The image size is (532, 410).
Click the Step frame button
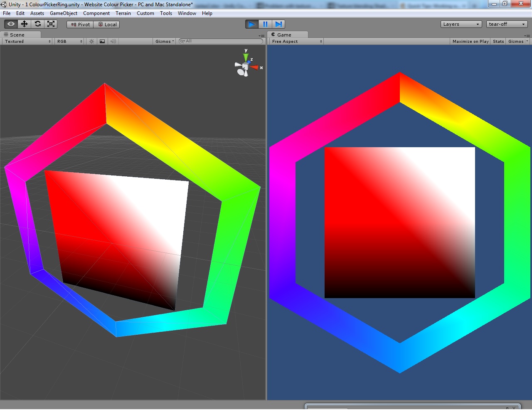(x=278, y=24)
